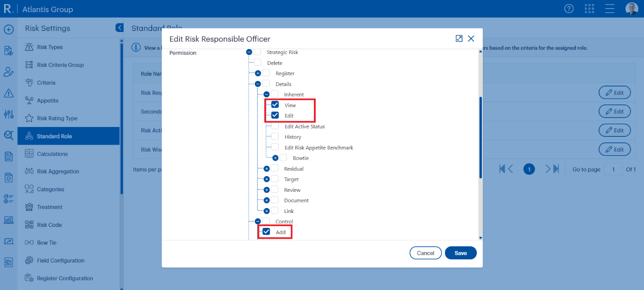
Task: Go to the first page arrow
Action: point(502,169)
